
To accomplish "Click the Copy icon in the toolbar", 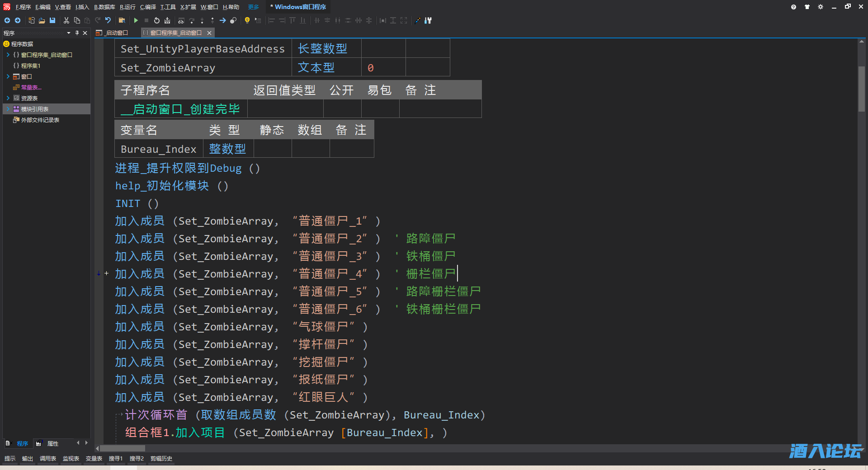I will (77, 20).
